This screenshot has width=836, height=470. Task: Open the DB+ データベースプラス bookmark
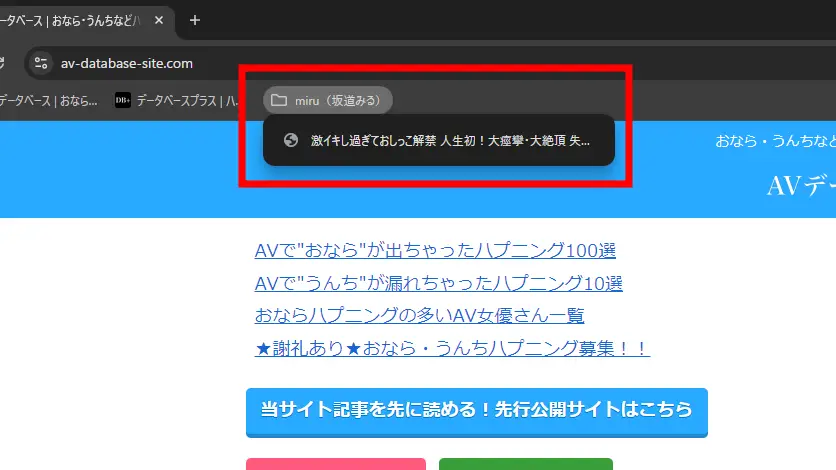176,100
